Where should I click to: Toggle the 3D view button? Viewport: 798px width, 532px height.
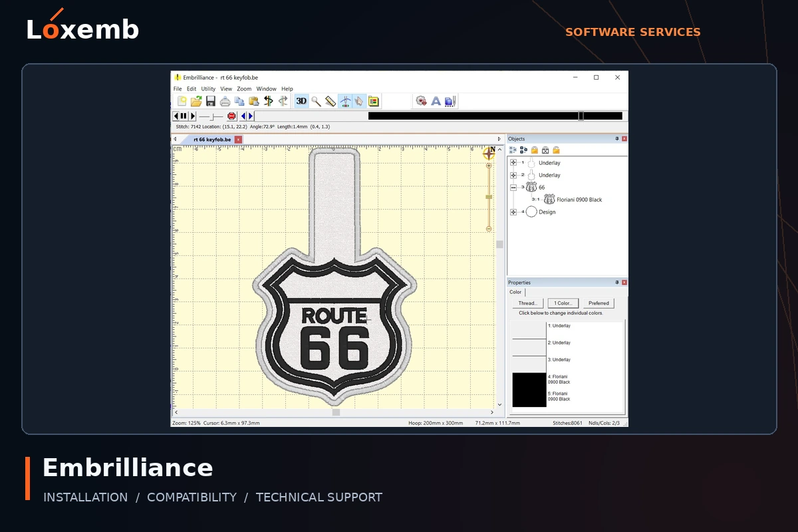pyautogui.click(x=301, y=101)
